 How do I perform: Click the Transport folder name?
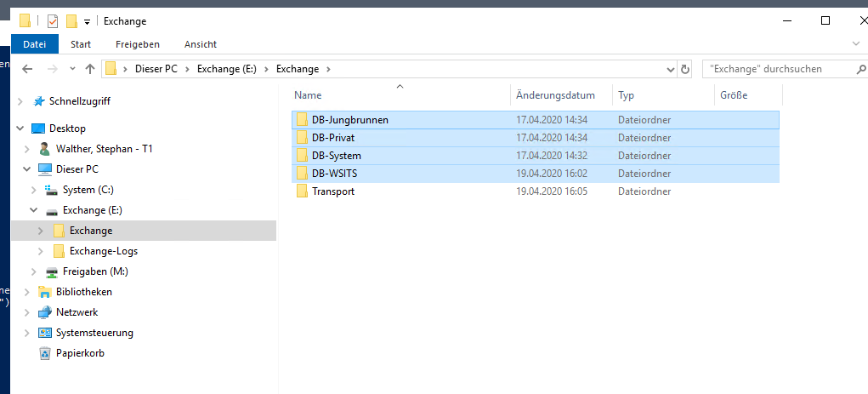tap(333, 191)
